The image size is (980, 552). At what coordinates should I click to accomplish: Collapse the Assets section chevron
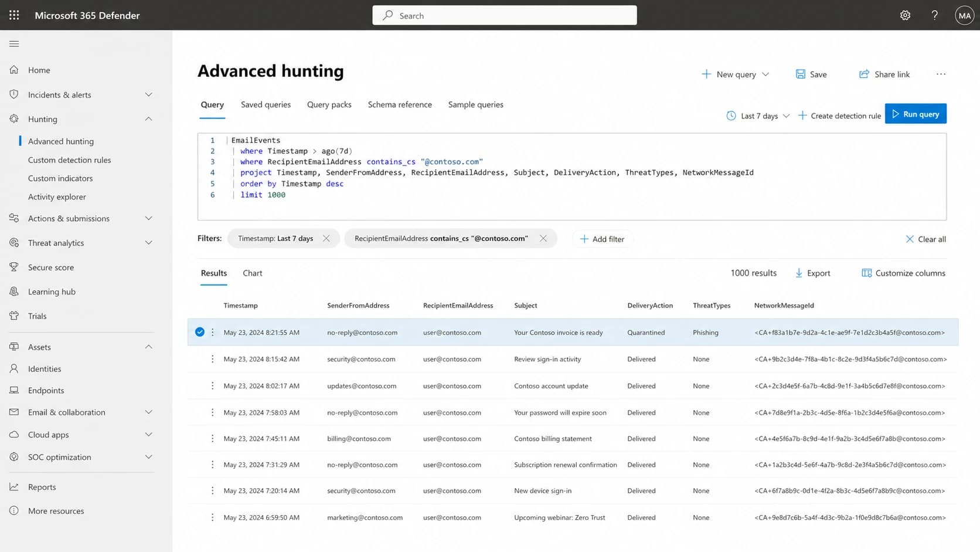(x=149, y=347)
